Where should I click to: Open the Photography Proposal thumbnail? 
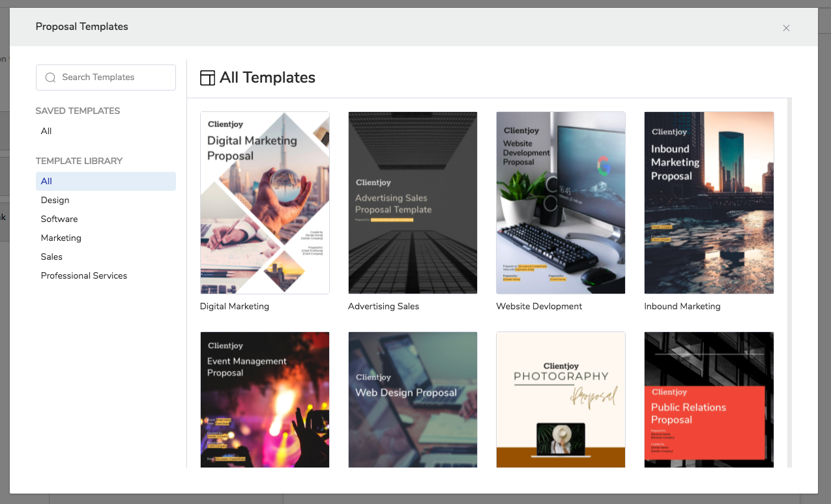(x=561, y=399)
